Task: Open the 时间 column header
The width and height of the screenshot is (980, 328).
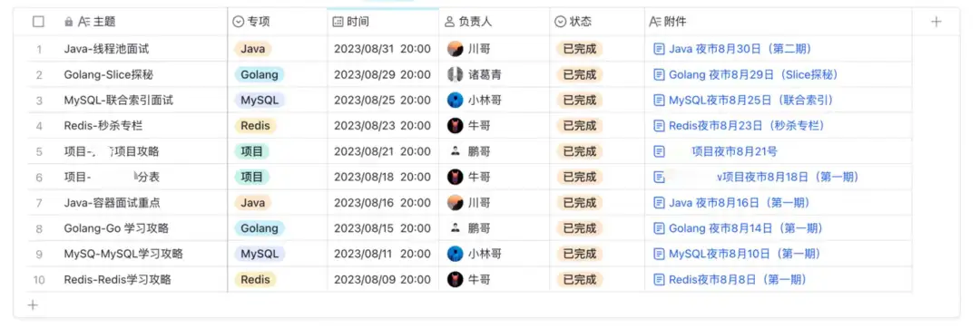Action: point(383,21)
